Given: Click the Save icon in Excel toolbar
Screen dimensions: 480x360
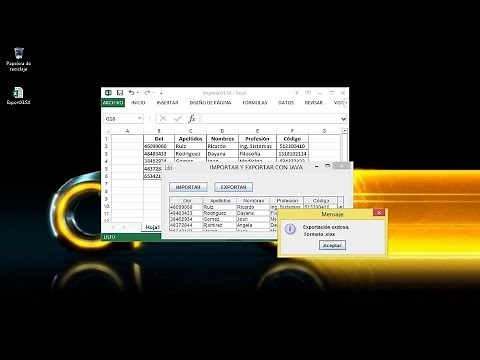Looking at the screenshot, I should coord(120,93).
